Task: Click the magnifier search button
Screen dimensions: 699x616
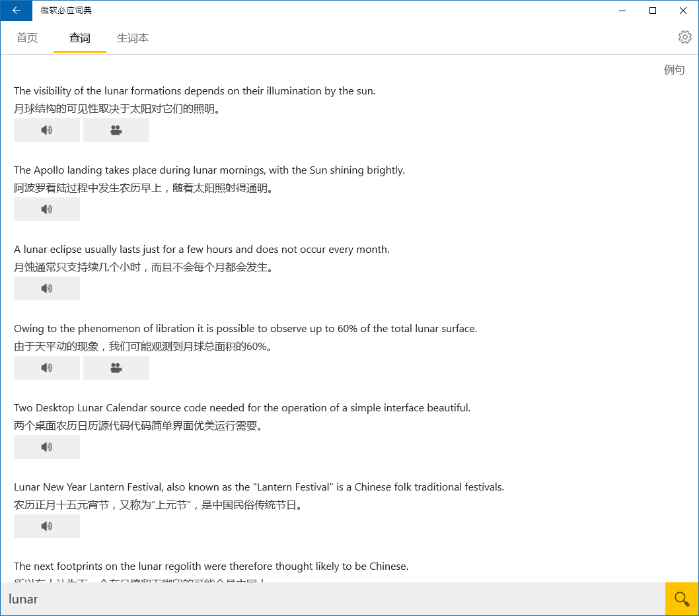Action: coord(681,598)
